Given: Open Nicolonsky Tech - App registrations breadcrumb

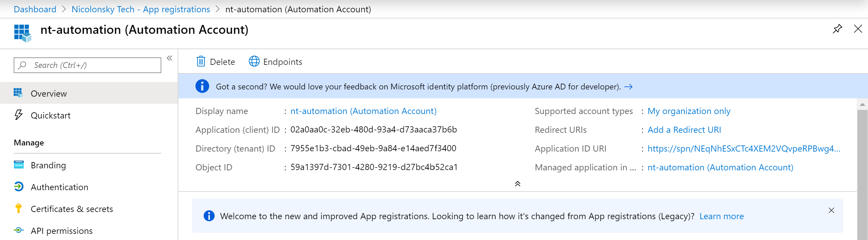Looking at the screenshot, I should click(141, 10).
